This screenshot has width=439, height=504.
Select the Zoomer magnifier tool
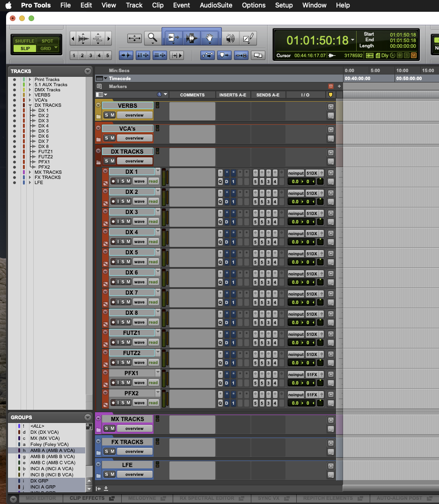click(152, 38)
